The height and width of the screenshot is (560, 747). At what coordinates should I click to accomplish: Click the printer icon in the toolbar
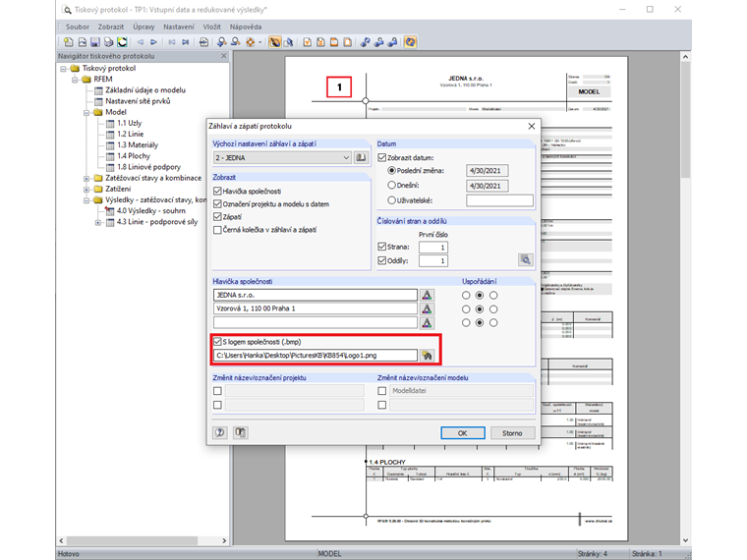pyautogui.click(x=109, y=42)
